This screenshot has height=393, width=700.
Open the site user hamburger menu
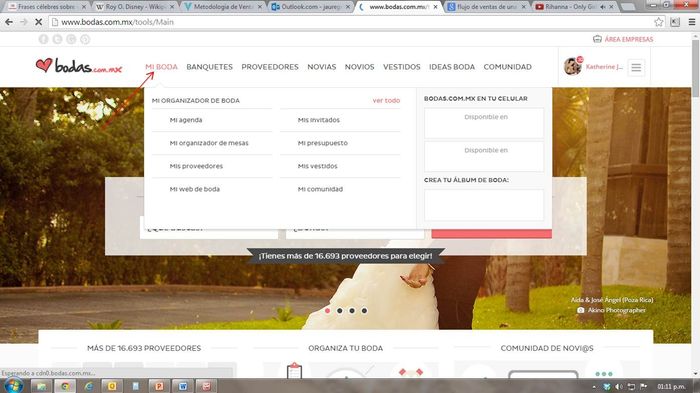pyautogui.click(x=636, y=67)
